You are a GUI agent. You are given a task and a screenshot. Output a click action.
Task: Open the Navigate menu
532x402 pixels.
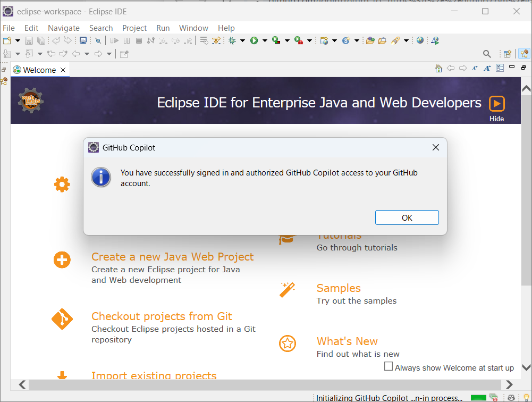(64, 28)
